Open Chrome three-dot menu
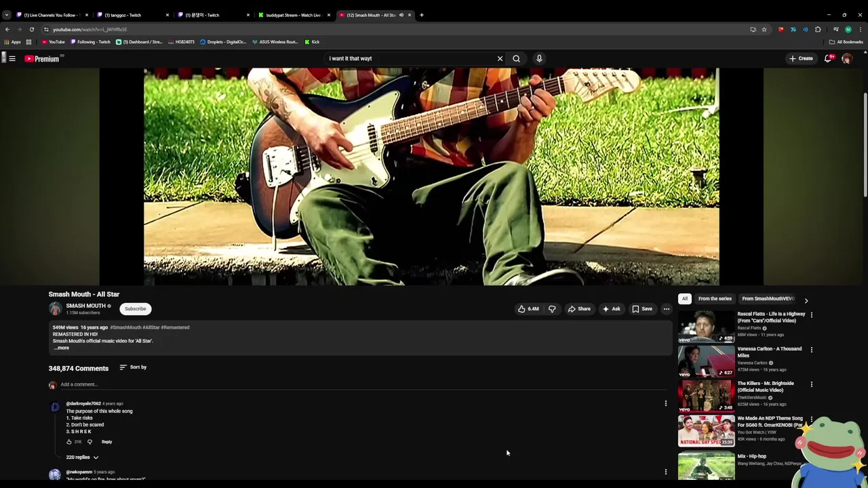 (x=861, y=30)
